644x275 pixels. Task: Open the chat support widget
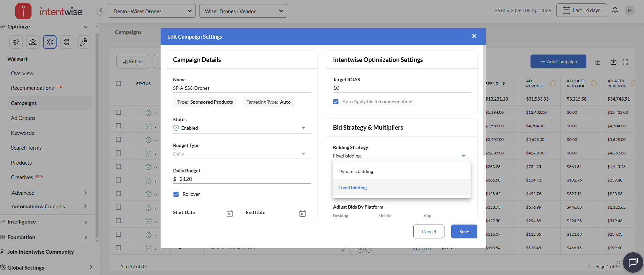633,262
